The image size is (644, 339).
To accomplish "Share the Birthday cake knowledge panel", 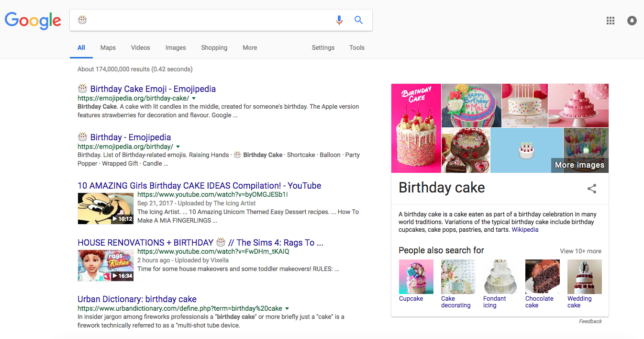I will (592, 189).
